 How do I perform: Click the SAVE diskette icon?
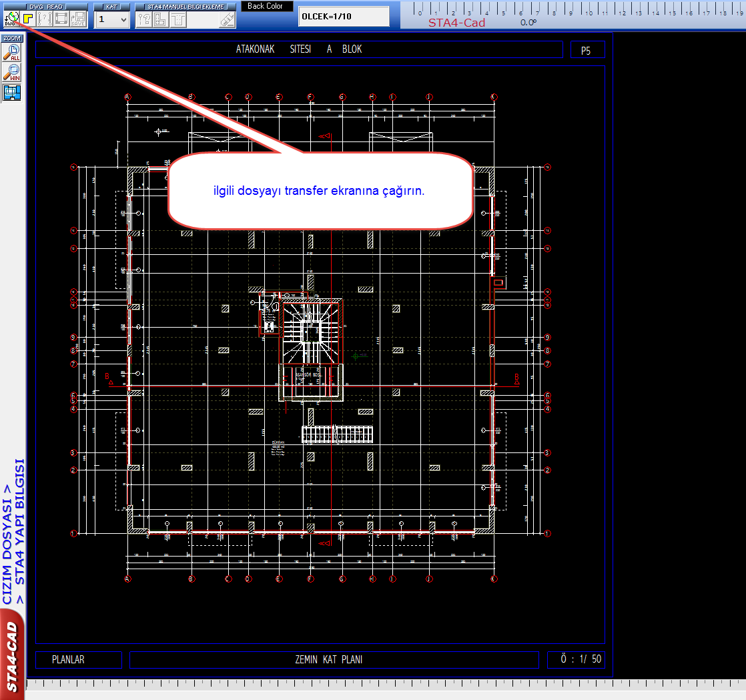point(78,19)
